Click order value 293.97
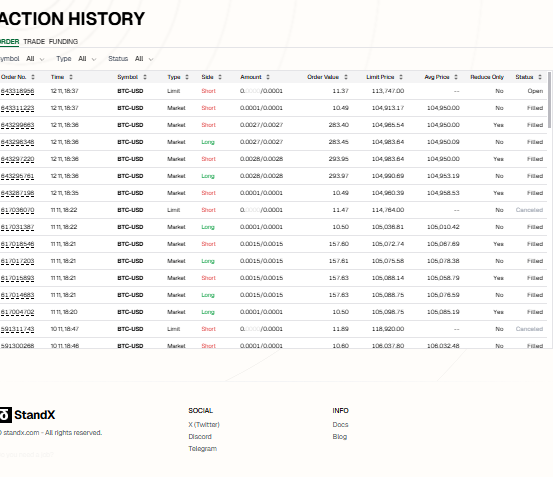The height and width of the screenshot is (477, 553). (339, 176)
